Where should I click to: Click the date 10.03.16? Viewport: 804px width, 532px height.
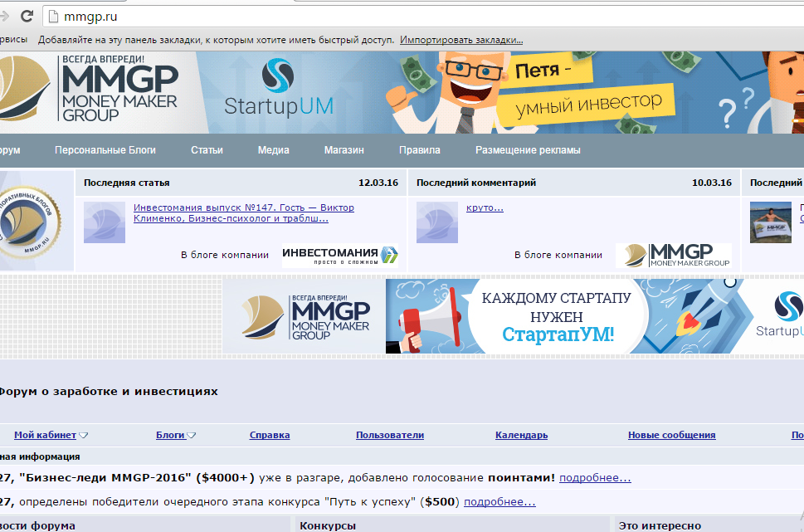tap(712, 183)
